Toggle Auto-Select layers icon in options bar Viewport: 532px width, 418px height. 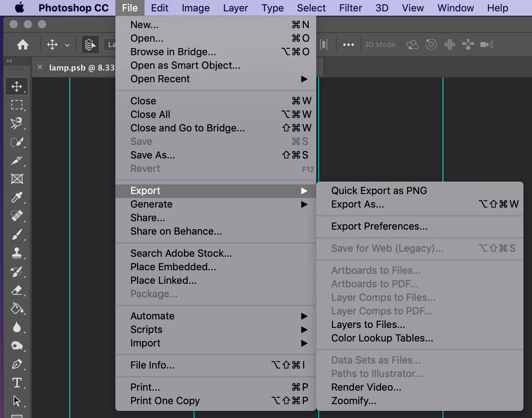(90, 45)
